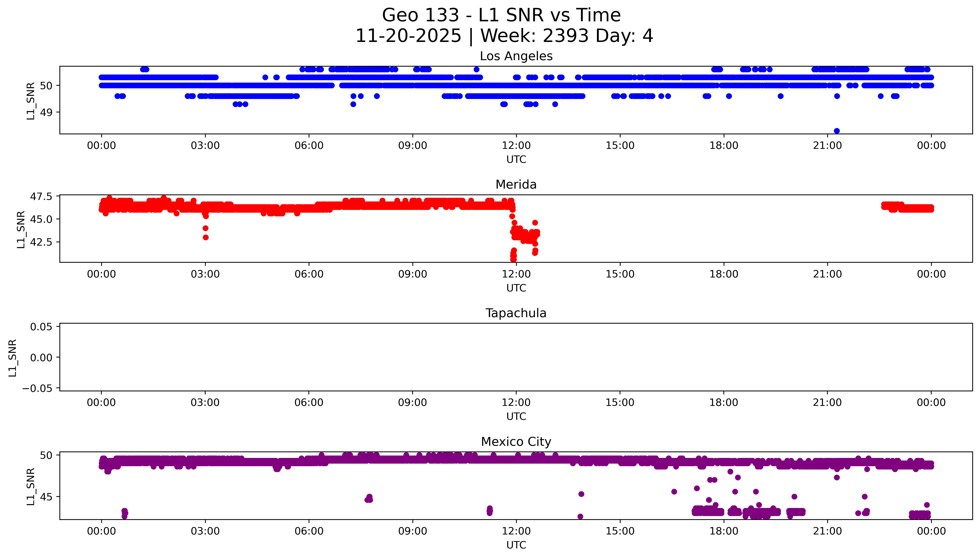Viewport: 980px width, 558px height.
Task: Click the 'Los Angeles' subplot title
Action: coord(516,56)
